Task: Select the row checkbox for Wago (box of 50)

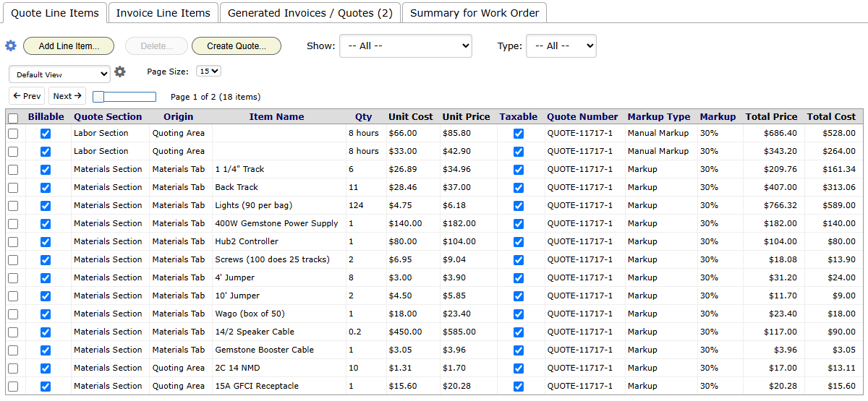Action: coord(13,314)
